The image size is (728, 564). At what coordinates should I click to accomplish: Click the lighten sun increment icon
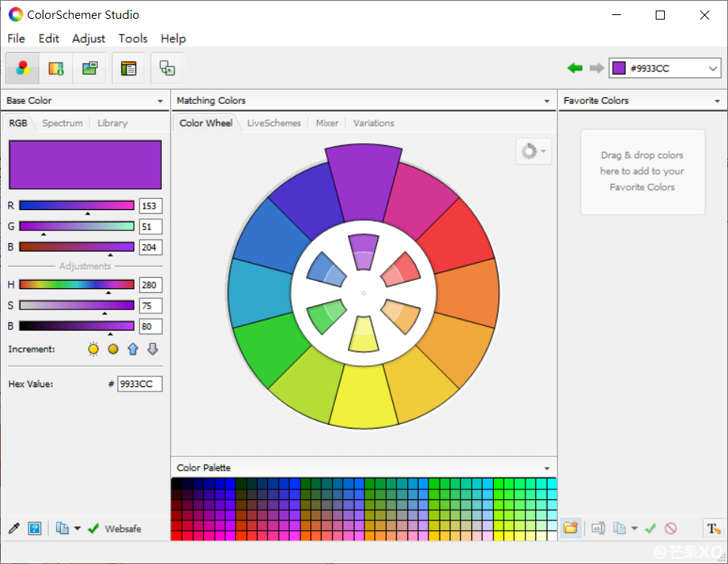93,349
